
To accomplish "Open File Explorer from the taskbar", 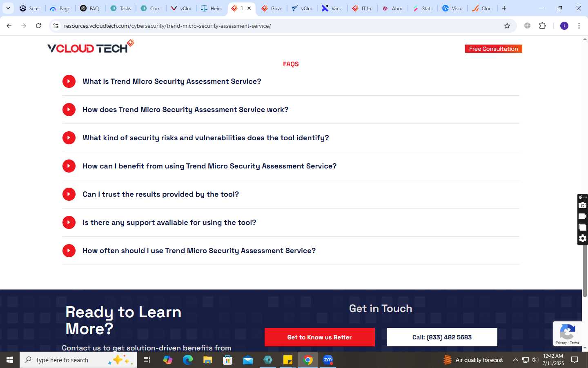I will click(207, 360).
